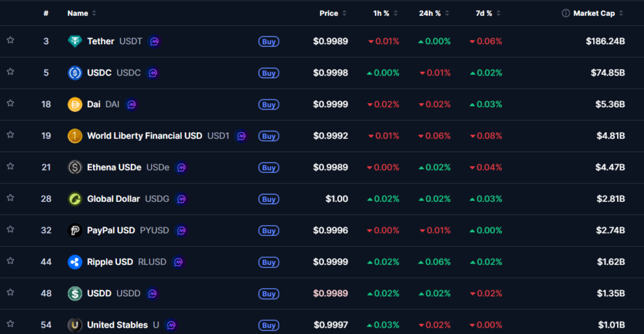Open the purple chart badge beside RLUSD
This screenshot has width=644, height=334.
point(178,262)
